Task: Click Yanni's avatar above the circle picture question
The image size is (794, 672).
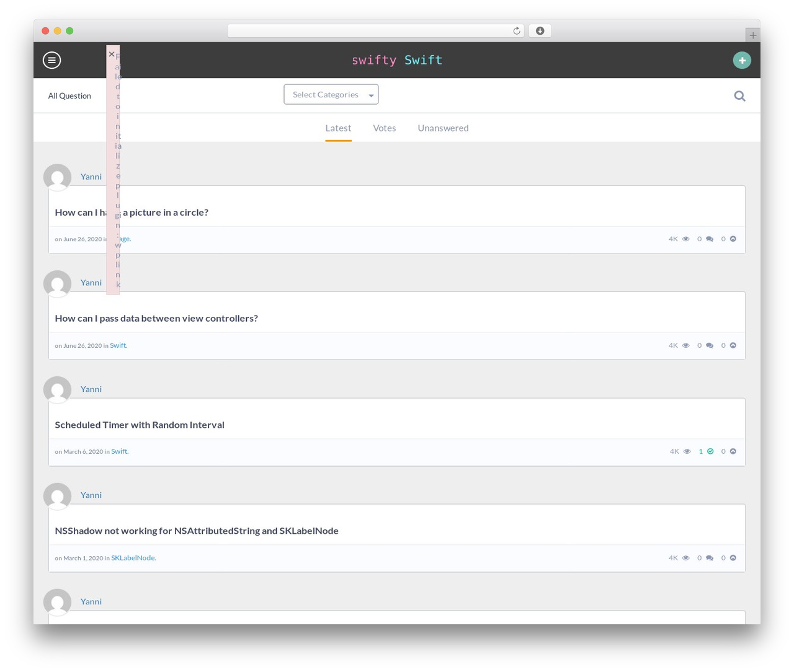Action: point(57,178)
